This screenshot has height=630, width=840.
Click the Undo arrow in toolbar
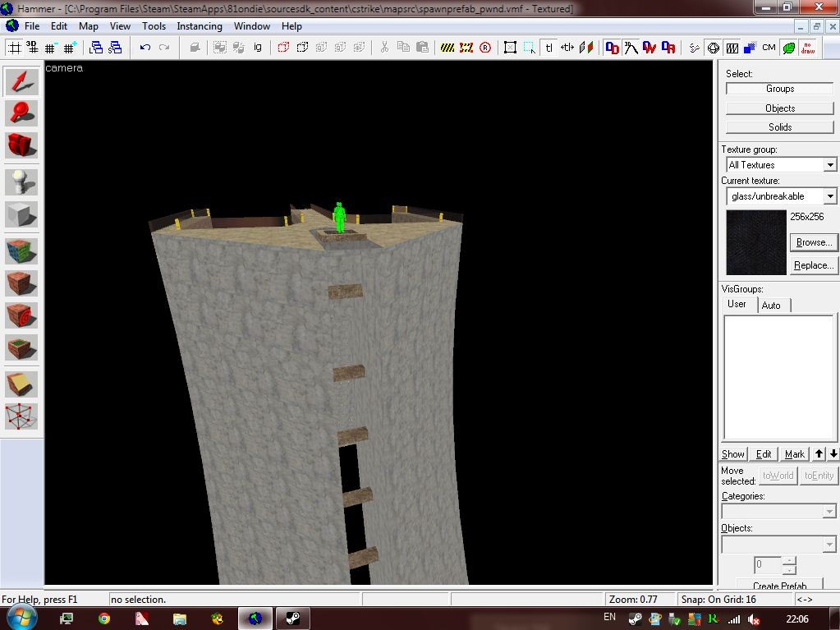(145, 48)
